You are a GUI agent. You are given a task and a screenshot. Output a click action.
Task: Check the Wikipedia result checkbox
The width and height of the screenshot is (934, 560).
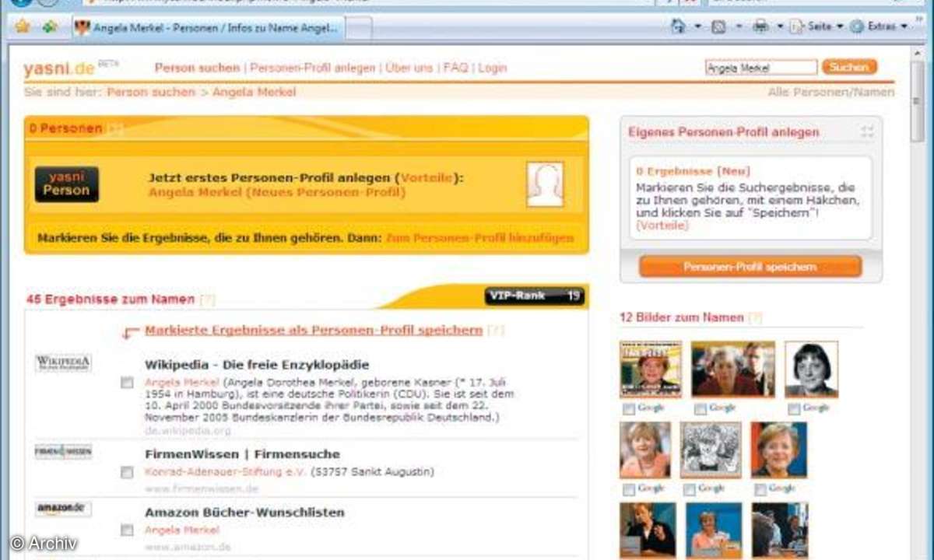pyautogui.click(x=127, y=383)
